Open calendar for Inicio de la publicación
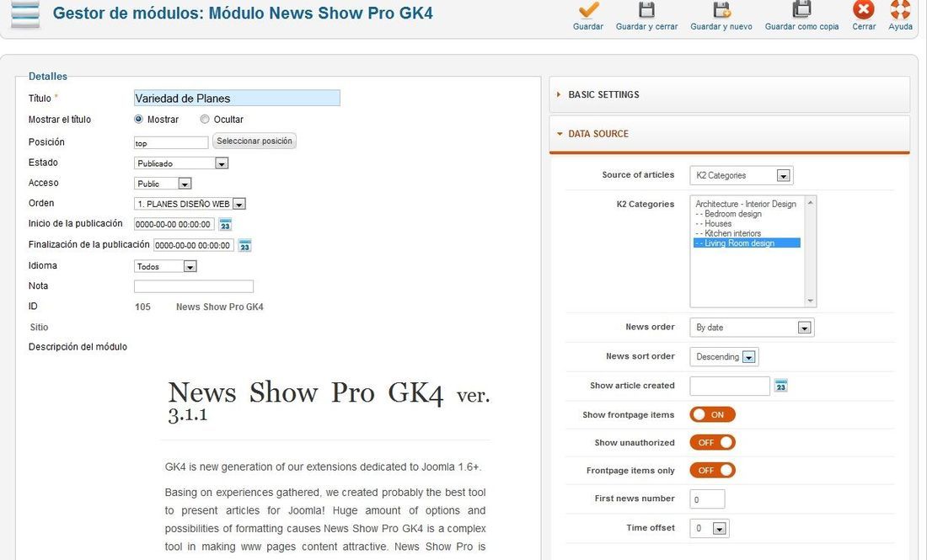The image size is (927, 560). [x=225, y=225]
